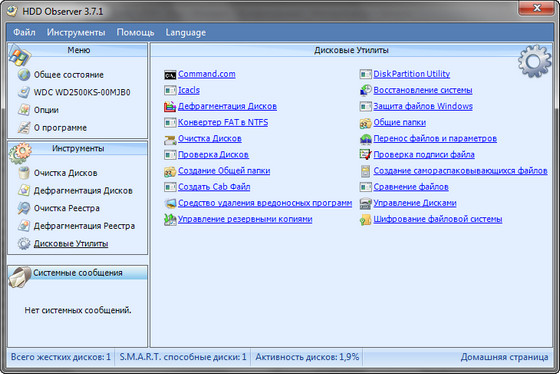This screenshot has width=560, height=374.
Task: Click the Средство удаления вредоносных программ icon
Action: (x=170, y=203)
